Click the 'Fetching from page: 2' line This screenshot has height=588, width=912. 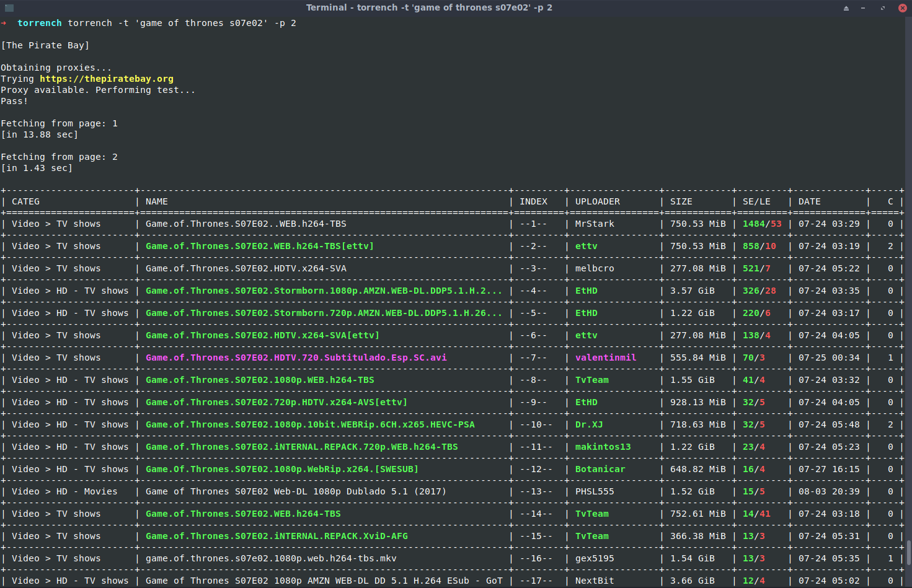(60, 157)
